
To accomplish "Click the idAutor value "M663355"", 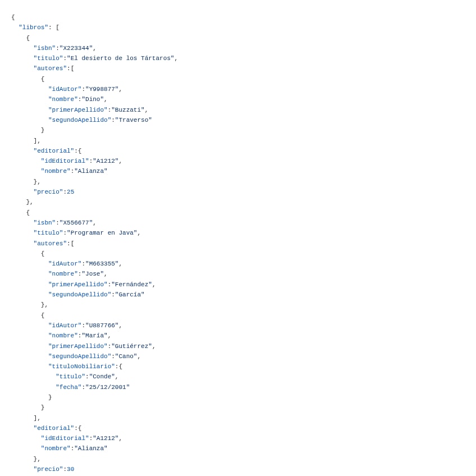I will (102, 263).
